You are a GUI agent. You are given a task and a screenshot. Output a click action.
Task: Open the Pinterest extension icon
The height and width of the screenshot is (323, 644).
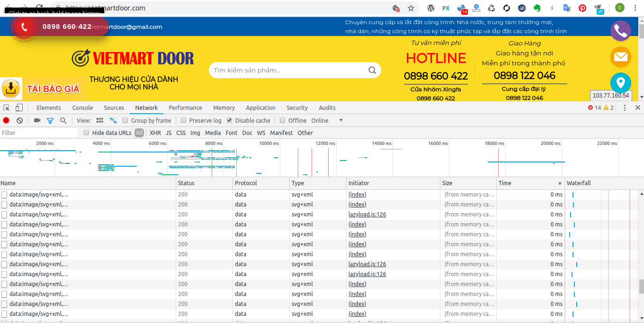582,8
